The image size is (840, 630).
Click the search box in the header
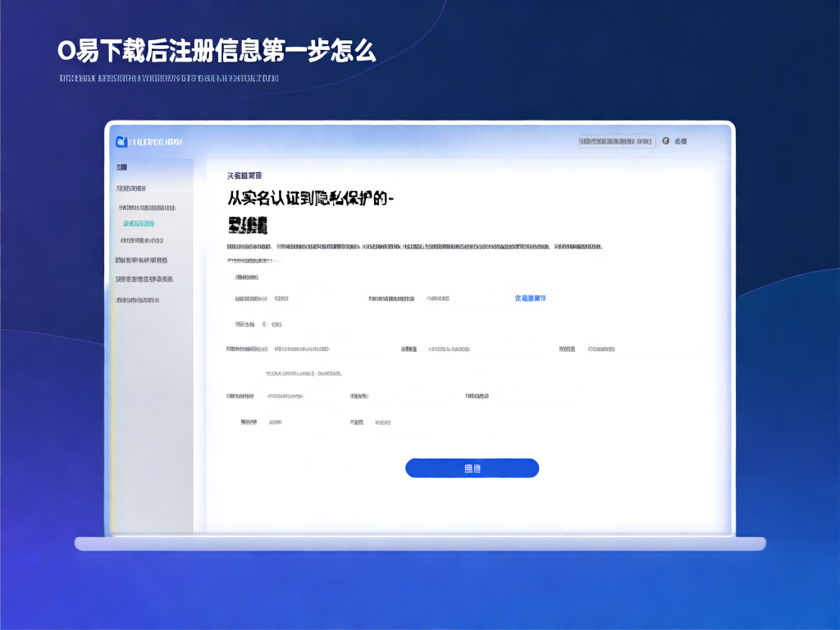point(617,141)
